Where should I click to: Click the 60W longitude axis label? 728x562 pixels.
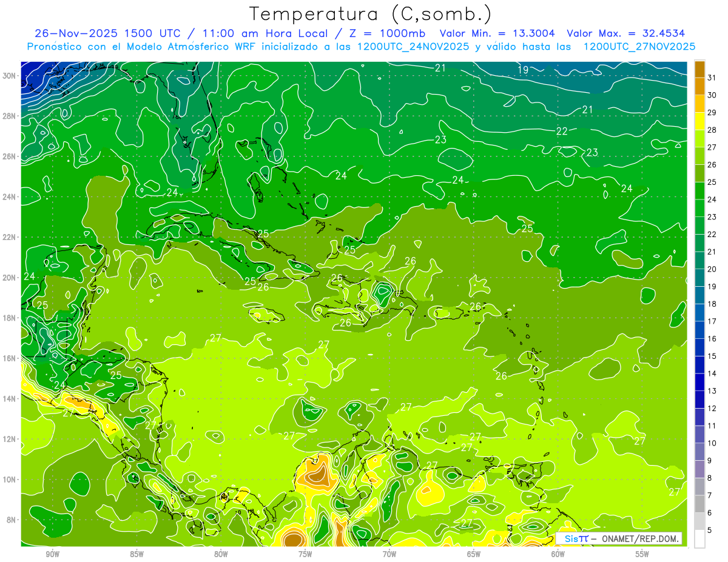pyautogui.click(x=558, y=555)
